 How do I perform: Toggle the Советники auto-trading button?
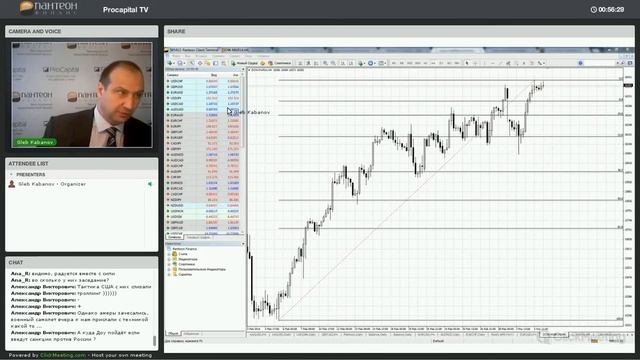[280, 63]
